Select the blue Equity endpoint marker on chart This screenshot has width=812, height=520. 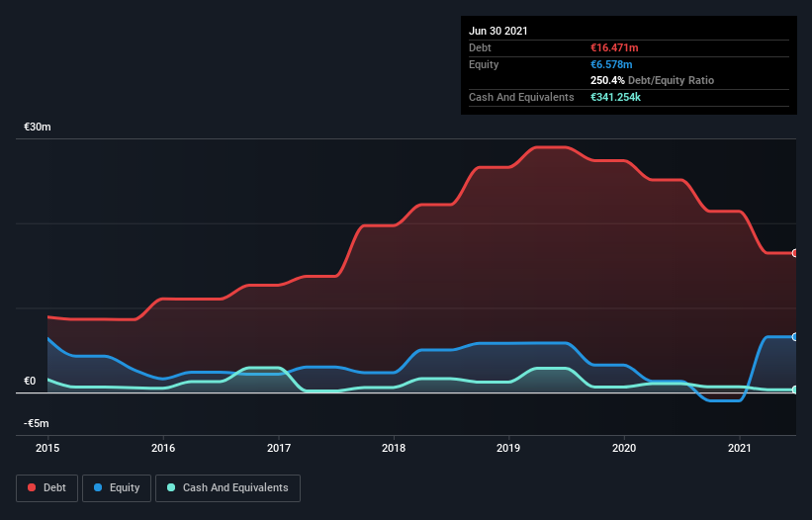coord(795,337)
